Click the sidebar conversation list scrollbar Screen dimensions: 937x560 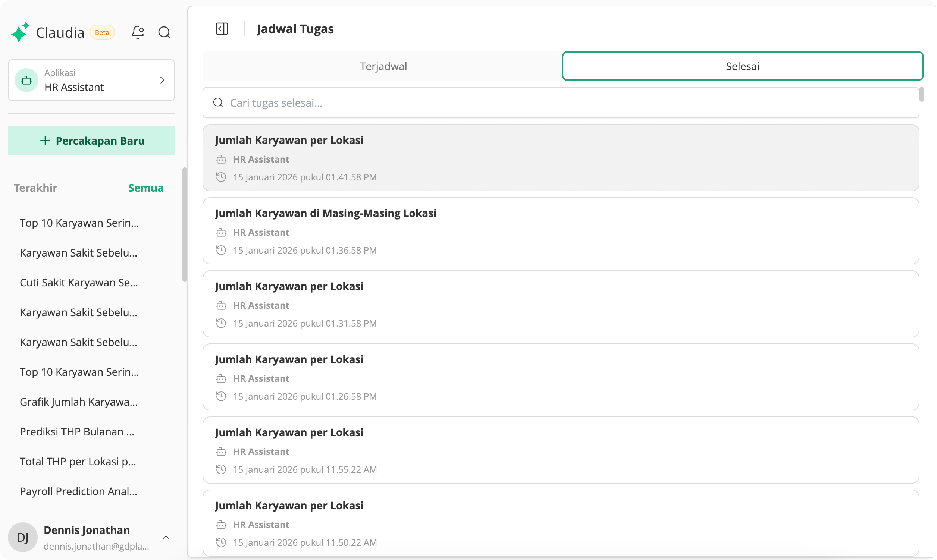coord(184,224)
